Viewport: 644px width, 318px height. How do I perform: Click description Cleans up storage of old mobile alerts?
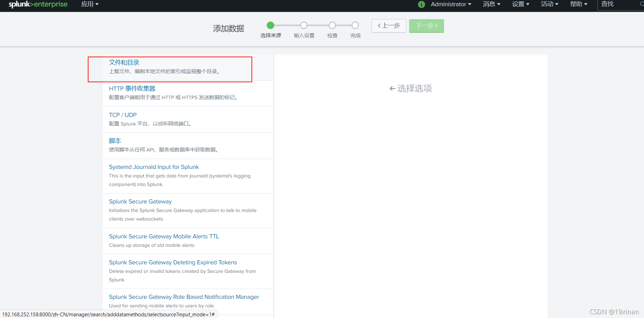pyautogui.click(x=152, y=245)
